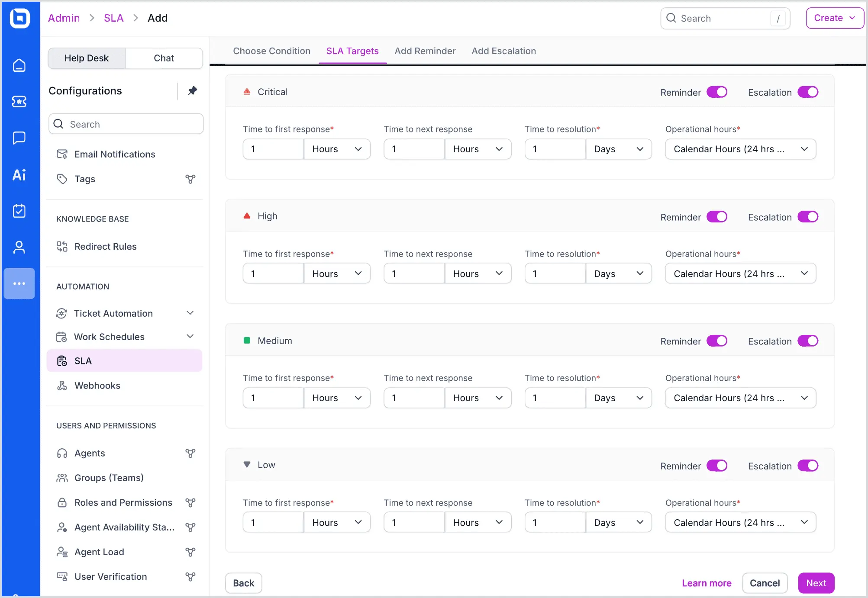Open the Tasks calendar icon in the sidebar
868x598 pixels.
pos(19,211)
